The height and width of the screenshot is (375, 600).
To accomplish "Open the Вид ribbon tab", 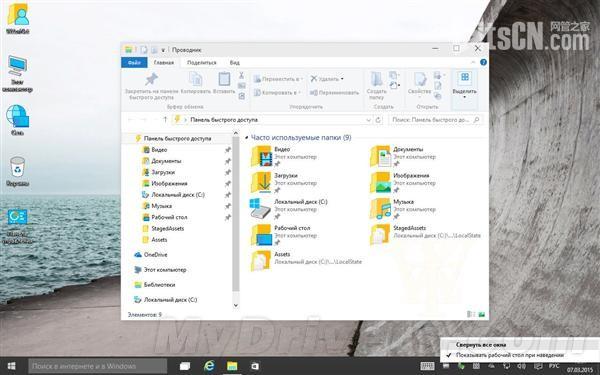I will [x=235, y=62].
